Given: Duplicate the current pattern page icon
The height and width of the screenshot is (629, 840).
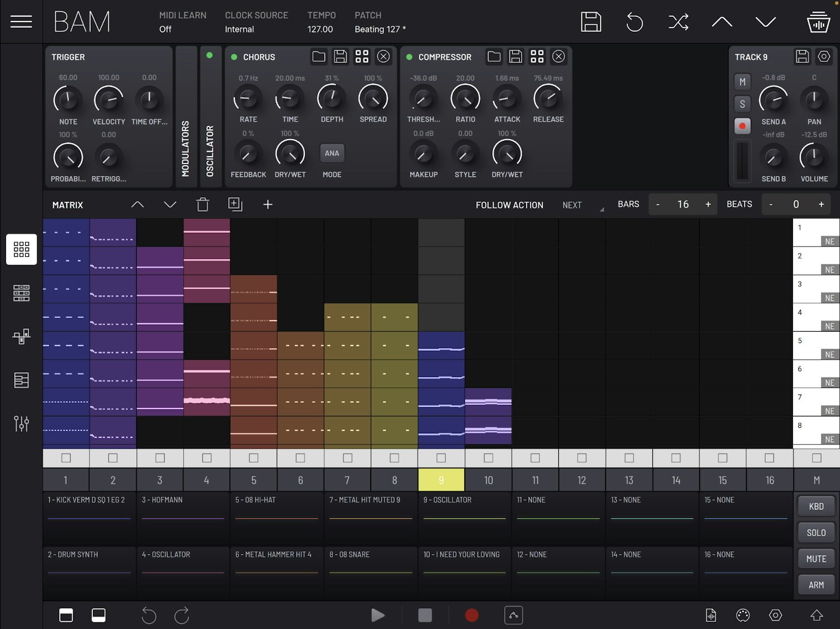Looking at the screenshot, I should point(235,204).
